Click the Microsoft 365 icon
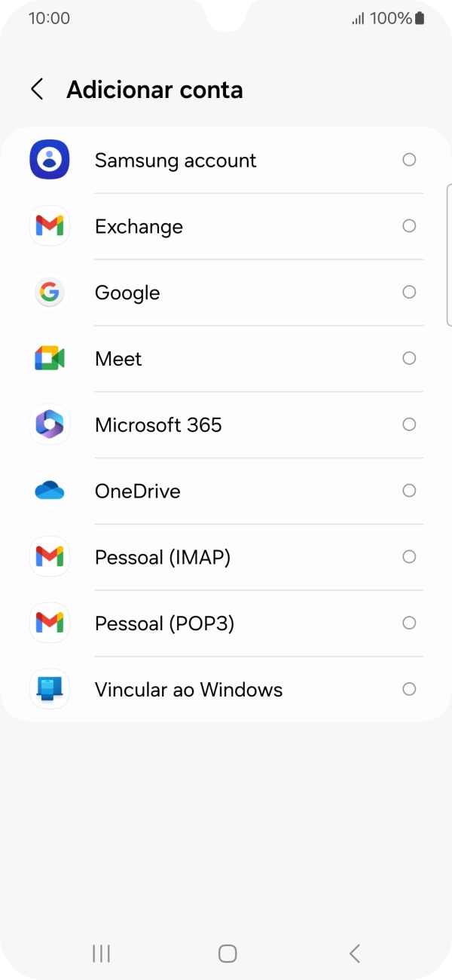452x980 pixels. click(x=49, y=424)
